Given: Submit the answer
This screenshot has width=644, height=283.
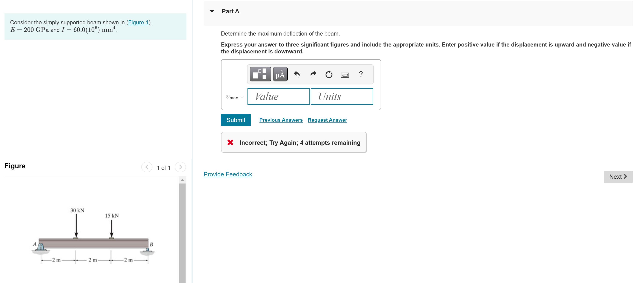Looking at the screenshot, I should point(236,120).
